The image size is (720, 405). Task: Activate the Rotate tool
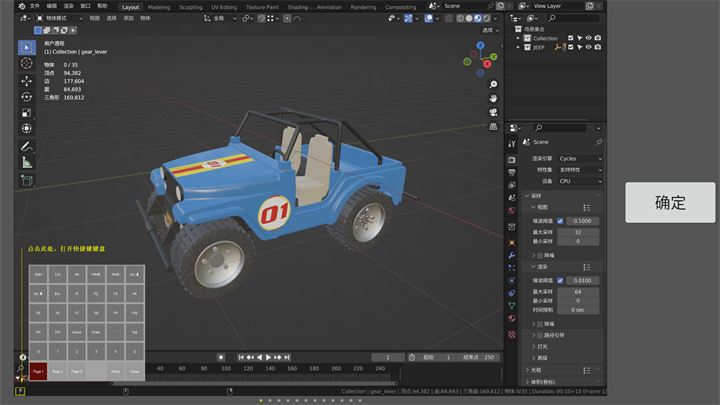(x=27, y=97)
